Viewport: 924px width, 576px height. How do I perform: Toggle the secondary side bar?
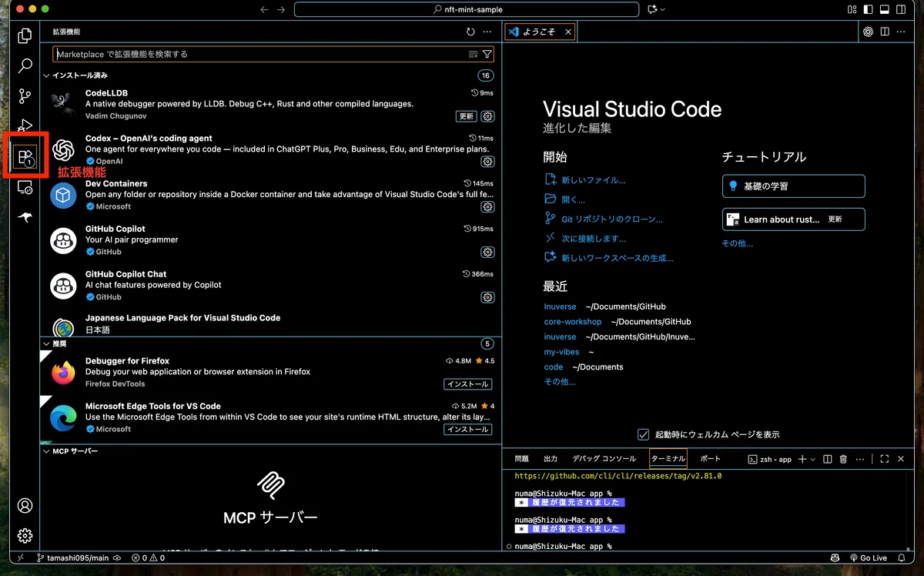click(x=901, y=9)
